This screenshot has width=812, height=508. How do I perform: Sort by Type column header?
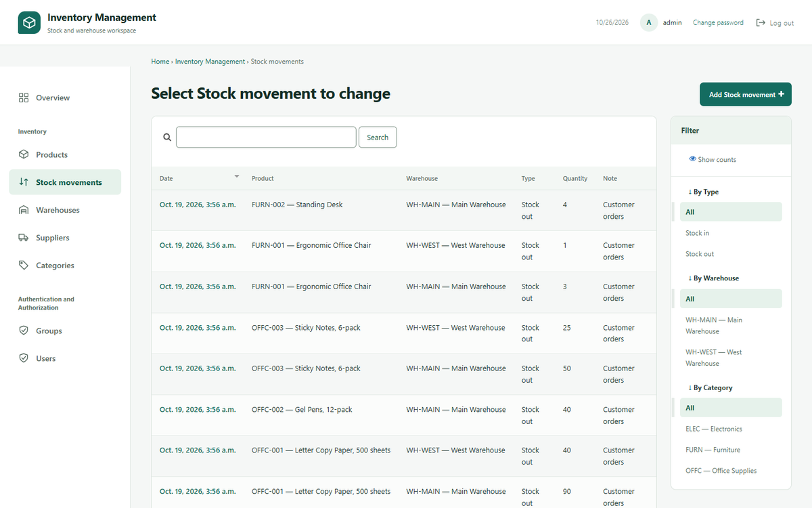click(x=528, y=178)
